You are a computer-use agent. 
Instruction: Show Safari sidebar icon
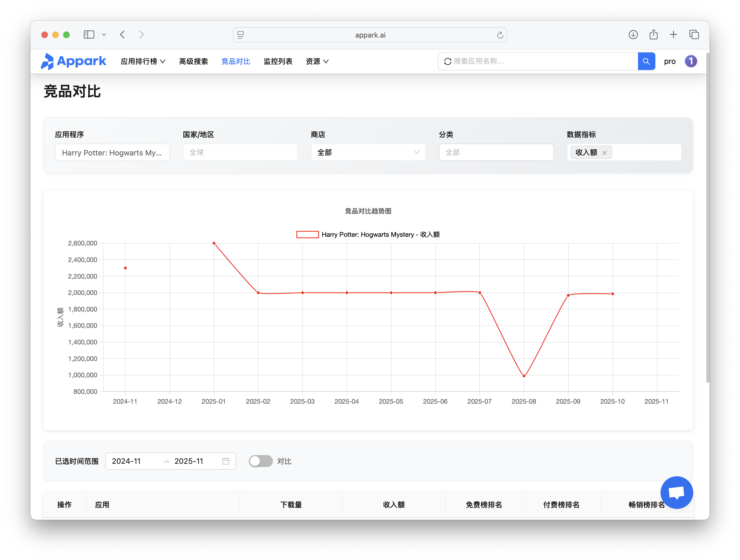pyautogui.click(x=89, y=35)
